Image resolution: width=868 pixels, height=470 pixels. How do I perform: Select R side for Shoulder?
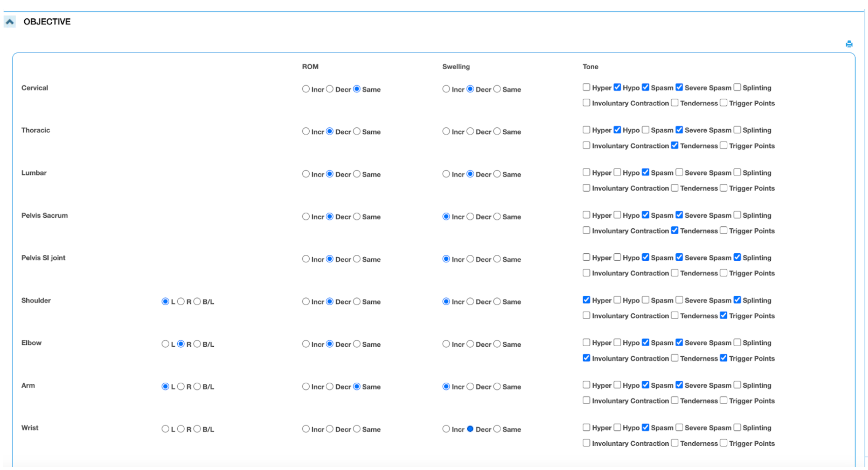click(x=181, y=302)
